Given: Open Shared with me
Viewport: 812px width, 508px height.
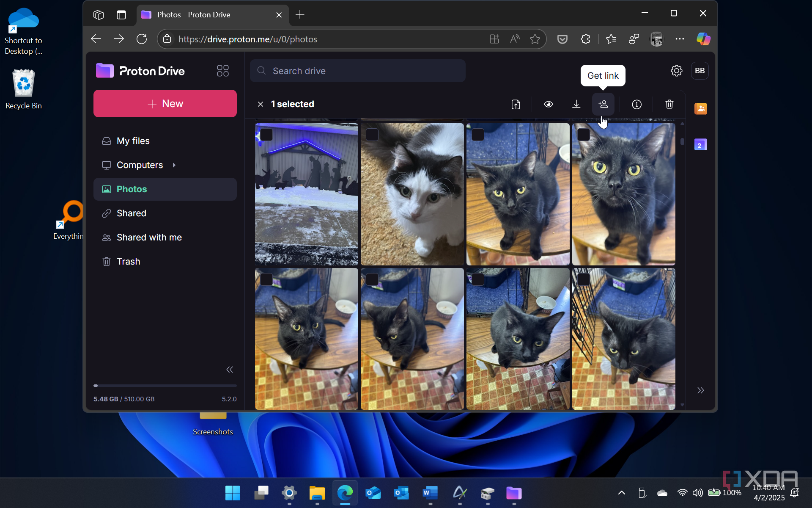Looking at the screenshot, I should coord(165,237).
